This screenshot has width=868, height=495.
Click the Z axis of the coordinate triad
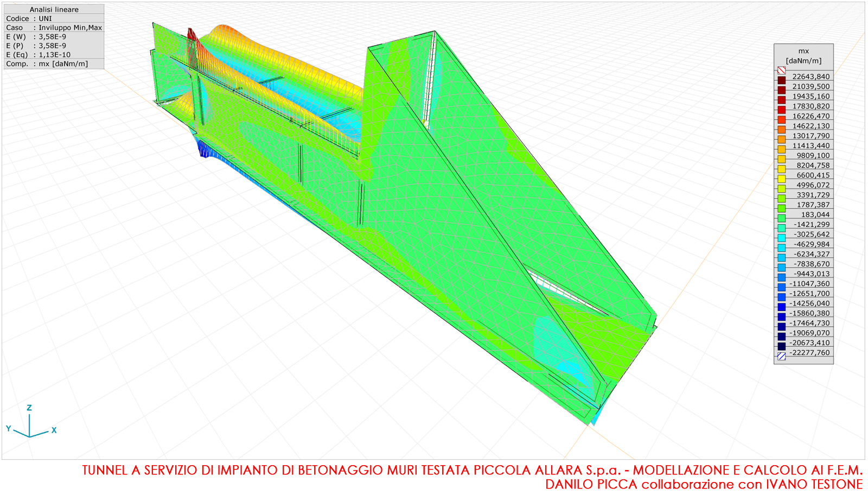[29, 421]
